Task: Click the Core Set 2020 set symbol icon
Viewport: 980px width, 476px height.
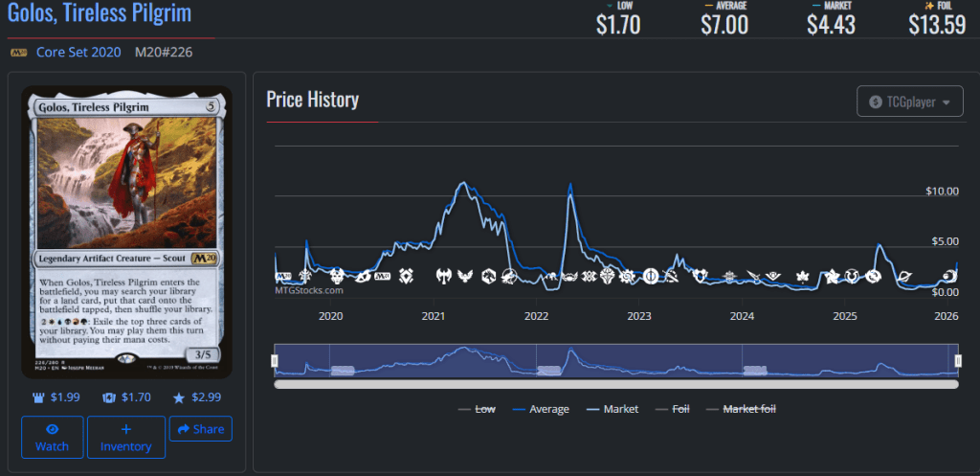Action: [18, 52]
